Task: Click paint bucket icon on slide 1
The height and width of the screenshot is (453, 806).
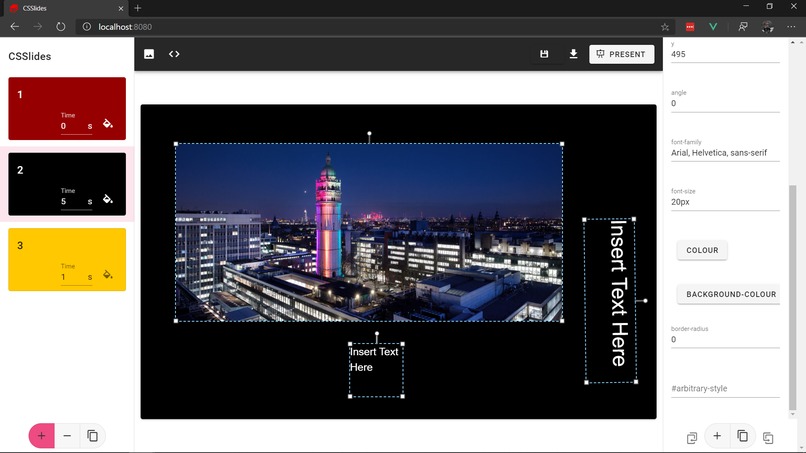Action: pyautogui.click(x=107, y=123)
